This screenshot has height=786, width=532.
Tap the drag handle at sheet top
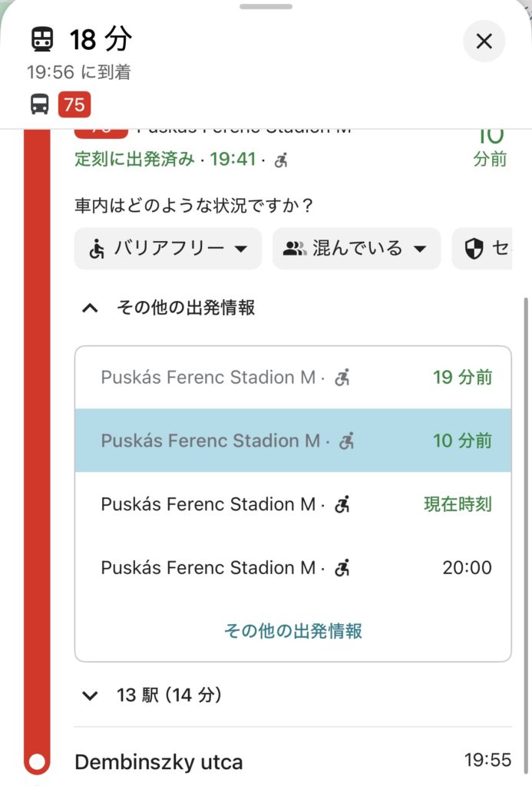(266, 7)
